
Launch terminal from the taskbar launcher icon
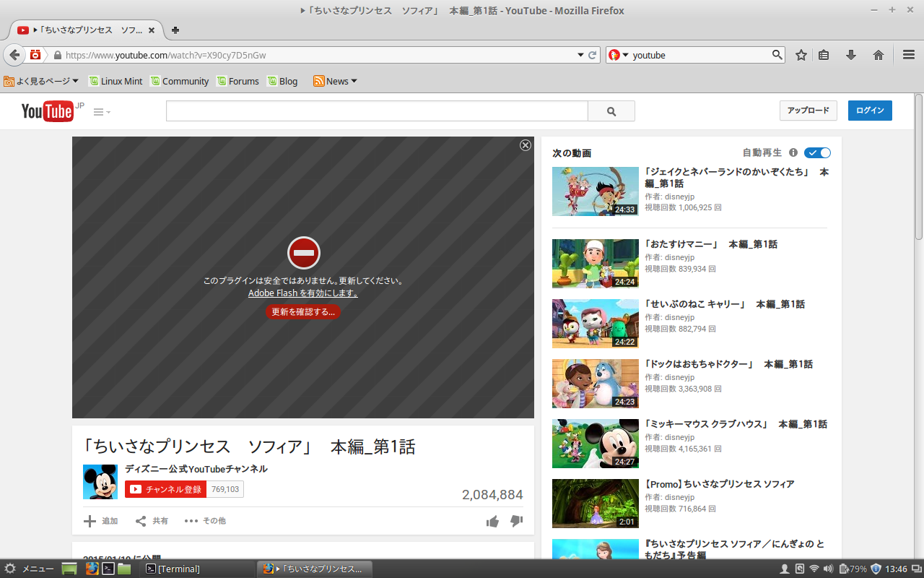coord(108,569)
